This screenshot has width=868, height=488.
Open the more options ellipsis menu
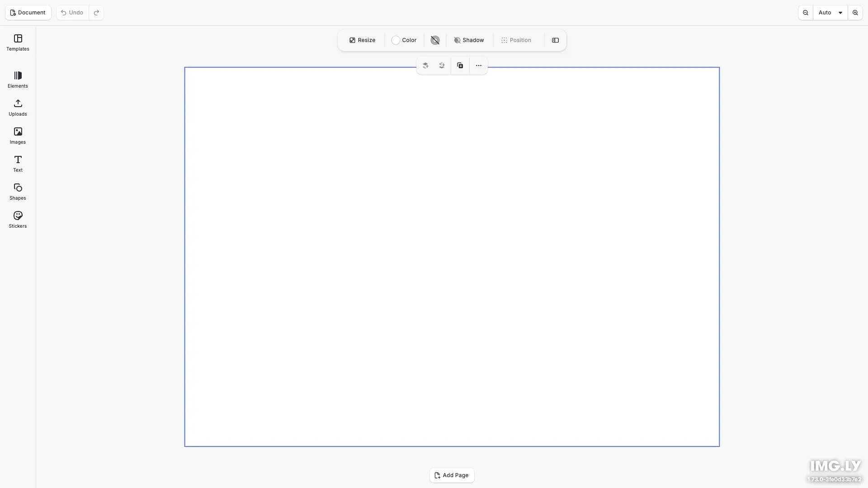[478, 66]
